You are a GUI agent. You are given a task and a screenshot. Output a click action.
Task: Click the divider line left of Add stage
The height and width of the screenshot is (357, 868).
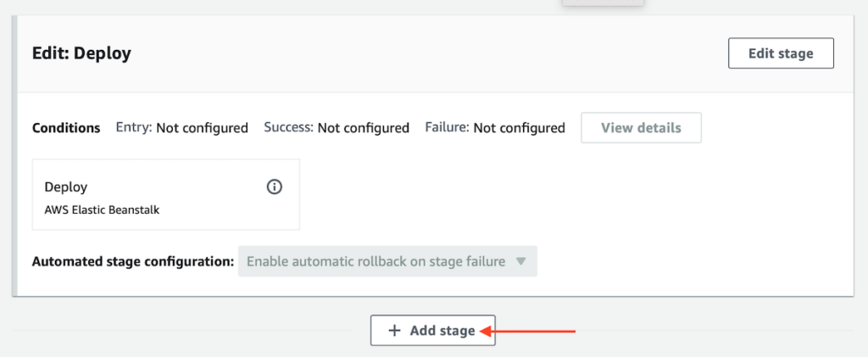(x=181, y=331)
